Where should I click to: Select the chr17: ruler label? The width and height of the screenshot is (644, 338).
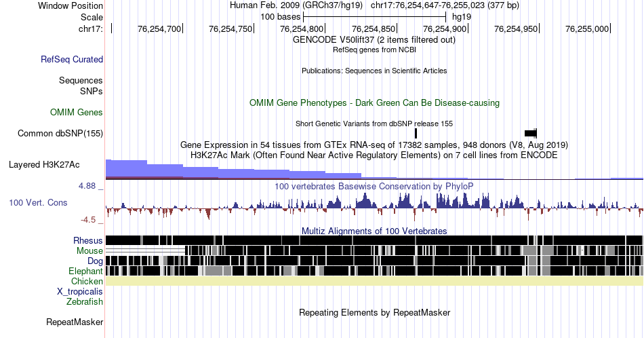[91, 29]
